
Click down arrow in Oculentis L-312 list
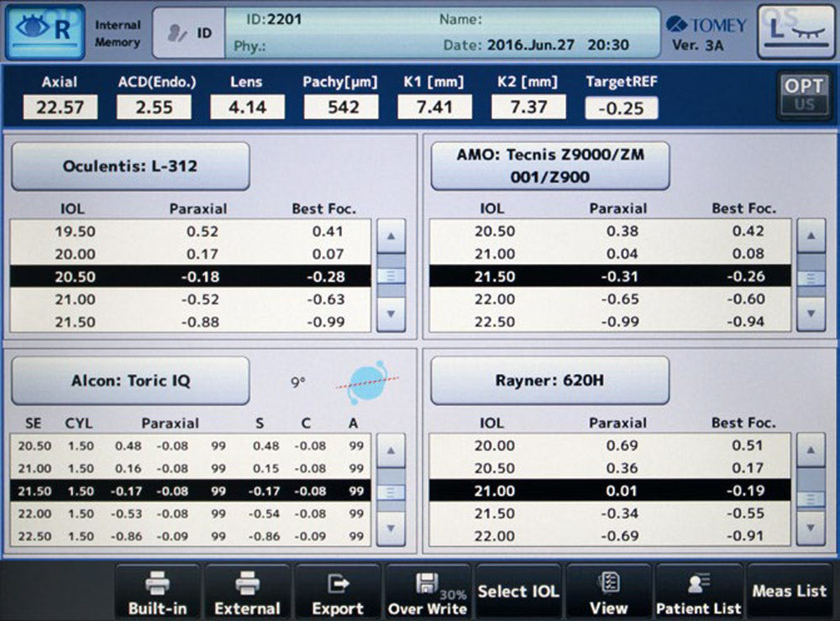[391, 314]
